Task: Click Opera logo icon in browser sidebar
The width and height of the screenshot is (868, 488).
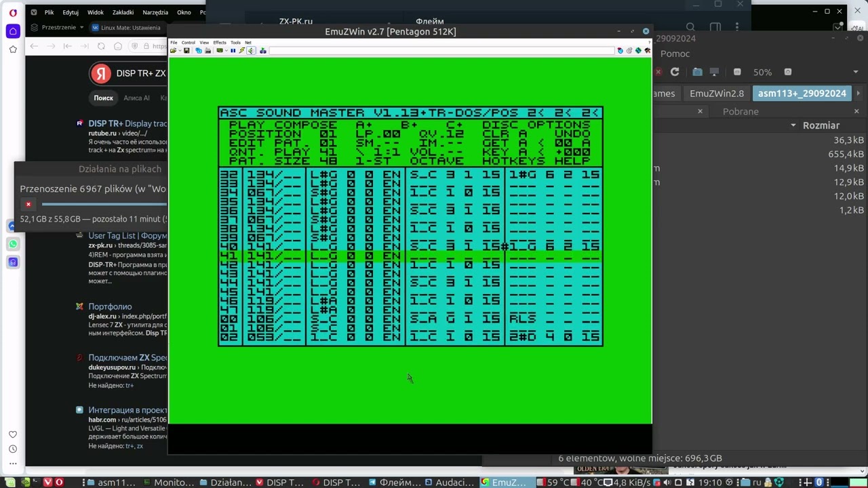Action: coord(13,12)
